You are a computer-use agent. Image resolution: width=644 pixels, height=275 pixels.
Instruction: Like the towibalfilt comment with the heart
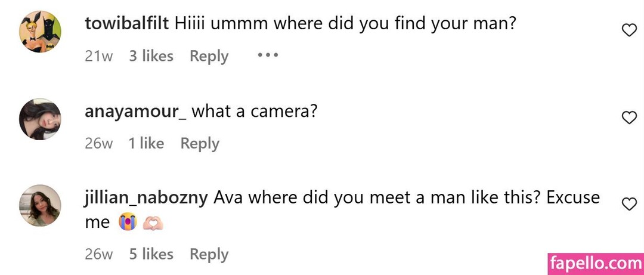629,30
